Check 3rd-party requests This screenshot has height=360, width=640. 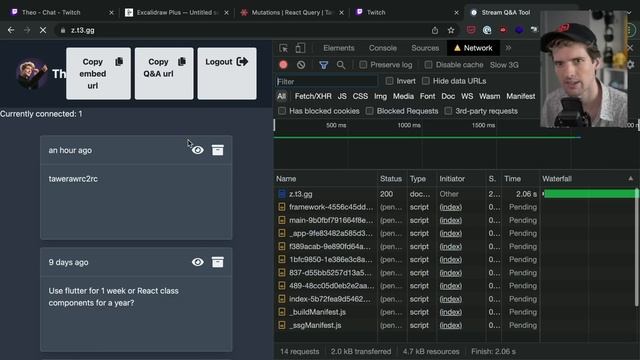click(x=448, y=111)
